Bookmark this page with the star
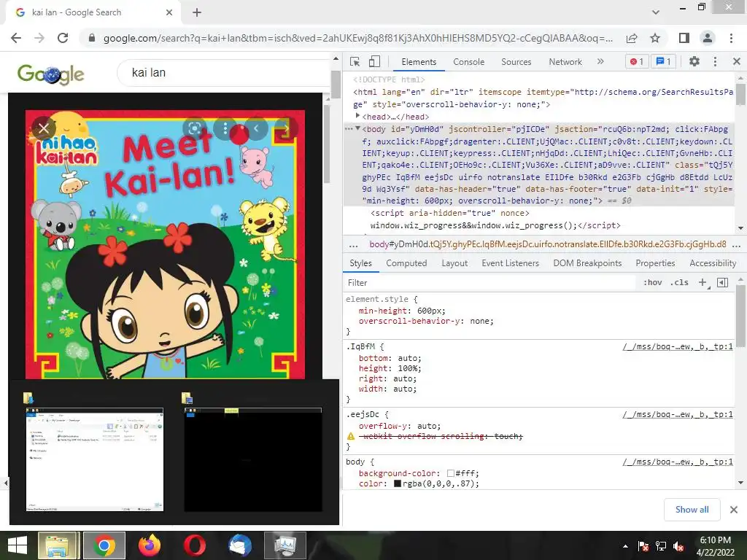This screenshot has width=747, height=560. pyautogui.click(x=655, y=38)
